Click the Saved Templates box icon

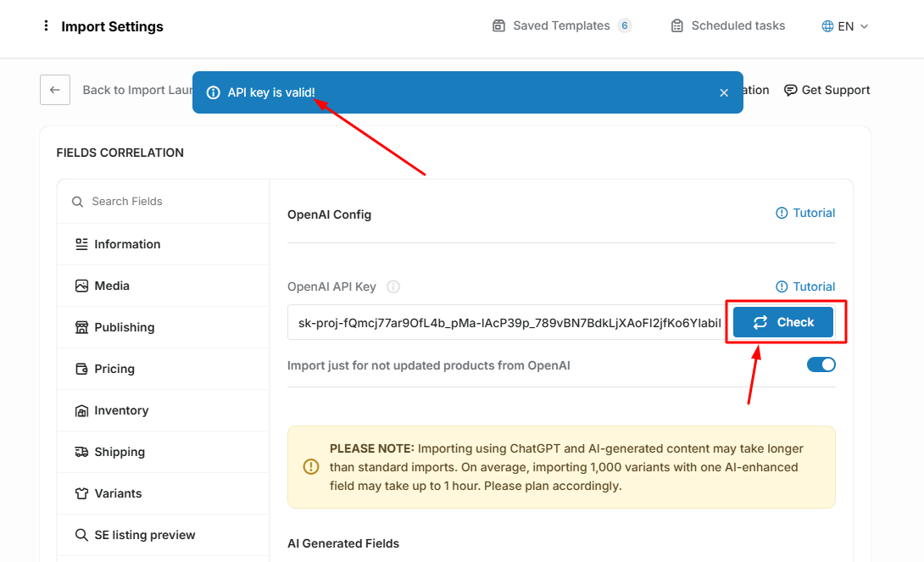(498, 26)
